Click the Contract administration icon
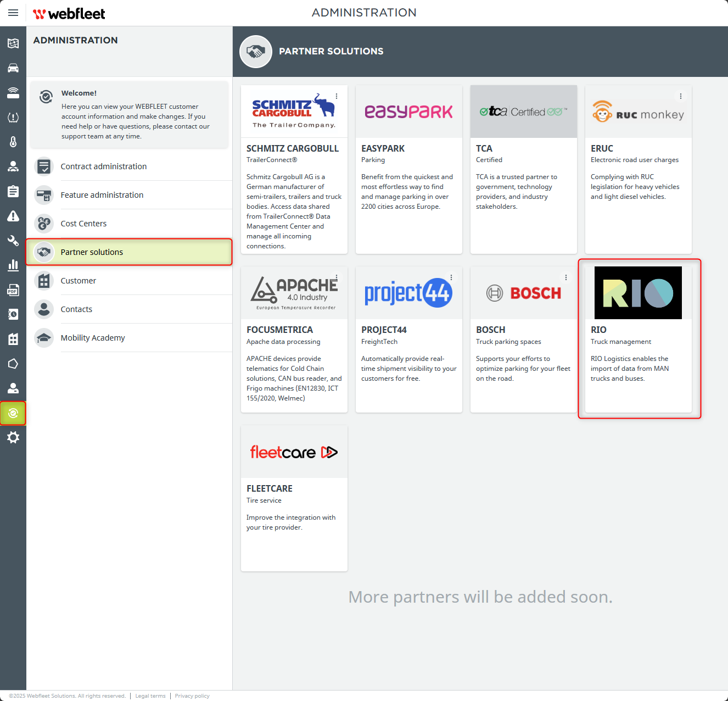Viewport: 728px width, 701px height. (44, 166)
